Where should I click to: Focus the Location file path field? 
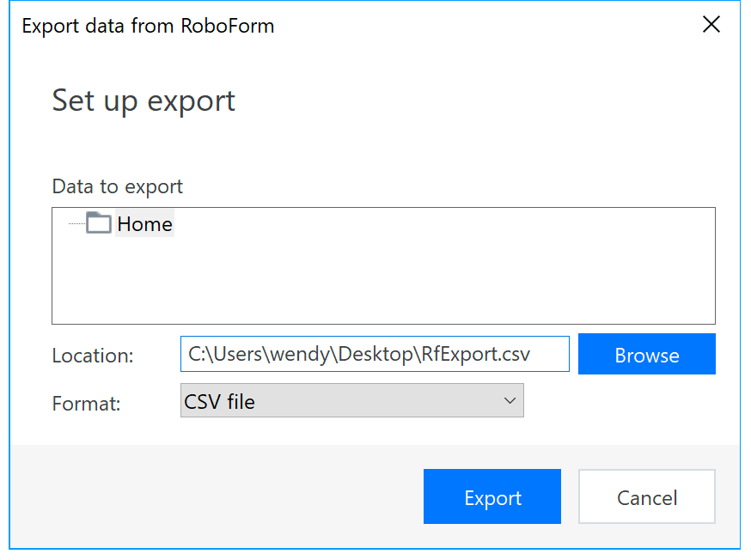[x=374, y=354]
